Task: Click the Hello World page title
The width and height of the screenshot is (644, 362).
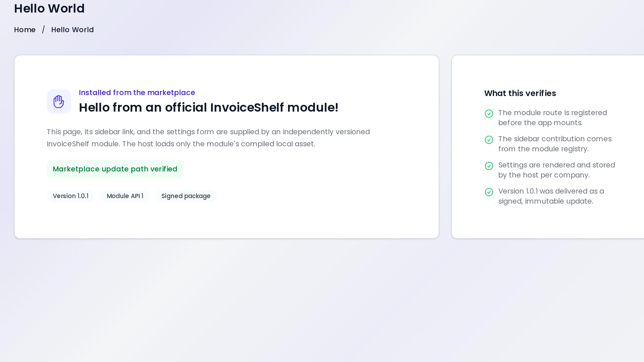Action: pyautogui.click(x=49, y=9)
